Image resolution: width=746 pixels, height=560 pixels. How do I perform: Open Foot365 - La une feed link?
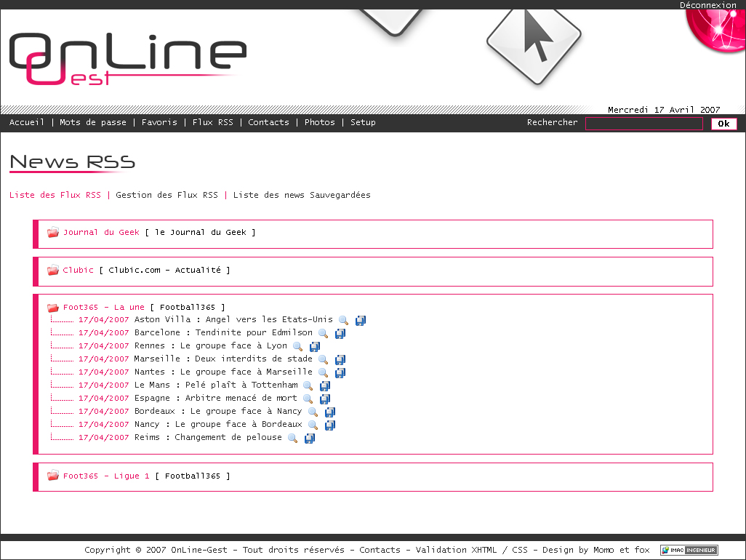coord(104,308)
